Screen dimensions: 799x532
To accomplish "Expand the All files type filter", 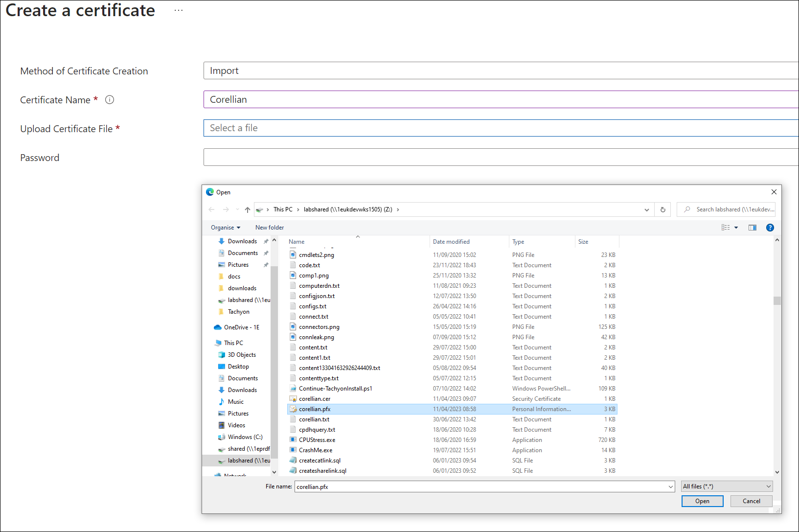I will pyautogui.click(x=727, y=486).
